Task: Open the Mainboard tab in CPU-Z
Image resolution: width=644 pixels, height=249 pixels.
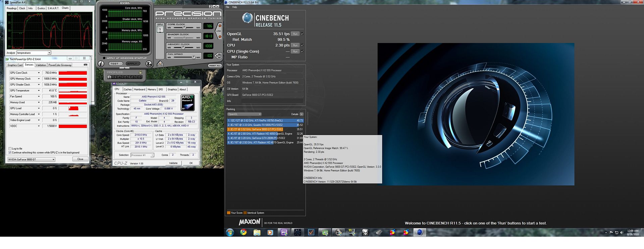Action: 140,89
